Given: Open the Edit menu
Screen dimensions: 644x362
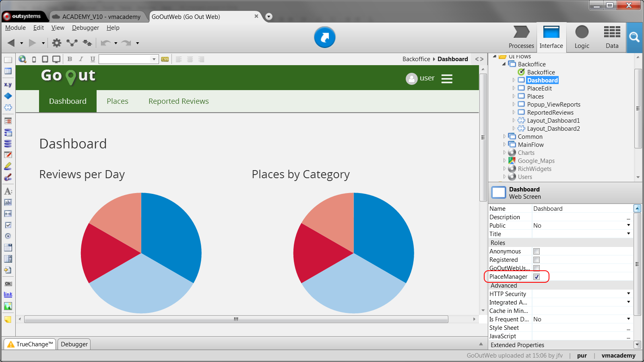Looking at the screenshot, I should coord(39,28).
